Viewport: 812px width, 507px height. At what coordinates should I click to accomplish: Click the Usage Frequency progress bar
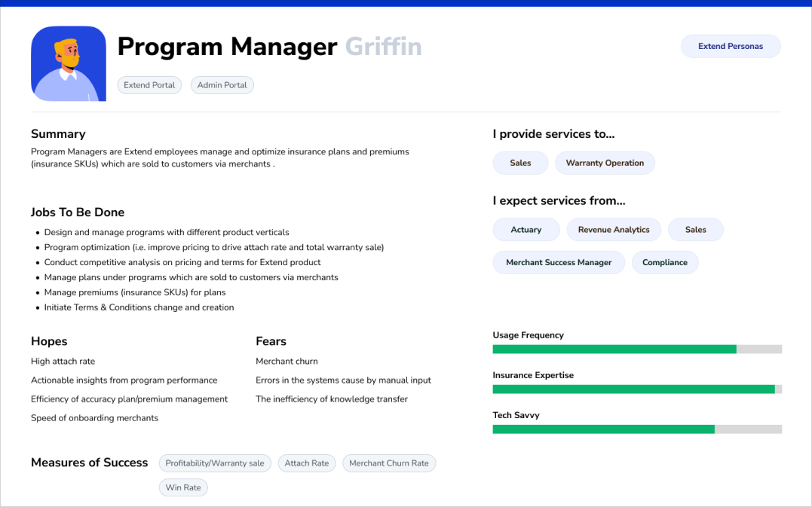pos(636,350)
